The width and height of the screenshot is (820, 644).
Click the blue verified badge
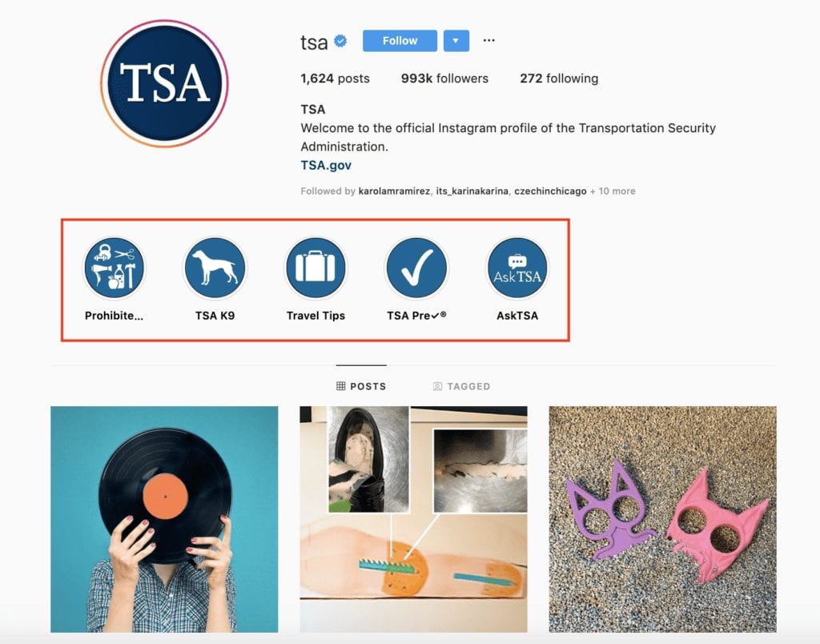(340, 41)
